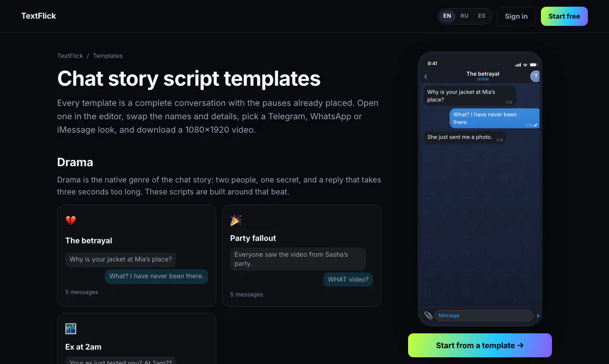The image size is (609, 364).
Task: Open the Sign in button
Action: point(516,16)
